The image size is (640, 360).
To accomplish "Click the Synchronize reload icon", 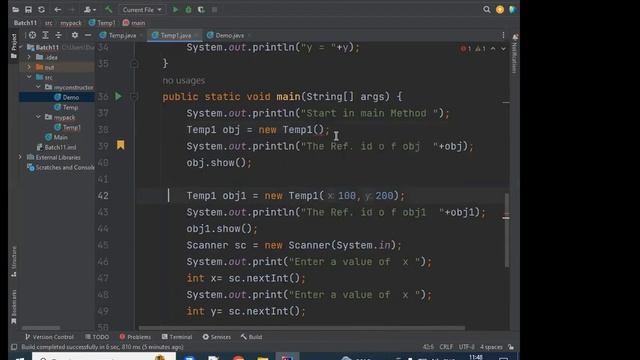I will (x=41, y=9).
